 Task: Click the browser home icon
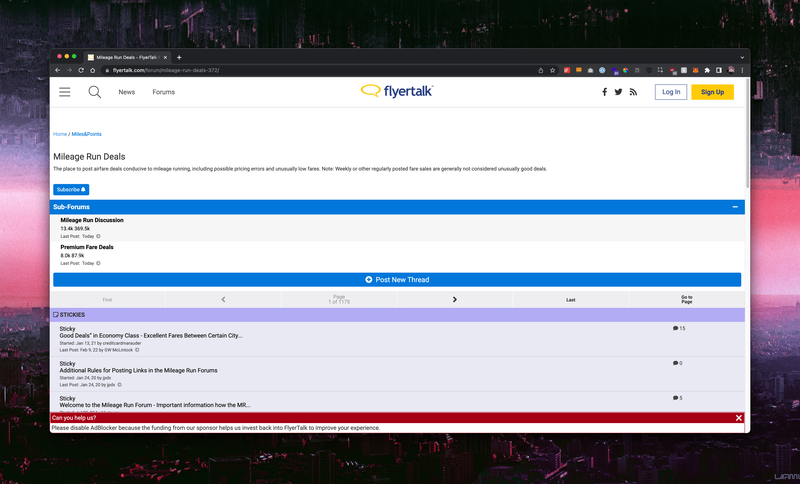tap(93, 70)
